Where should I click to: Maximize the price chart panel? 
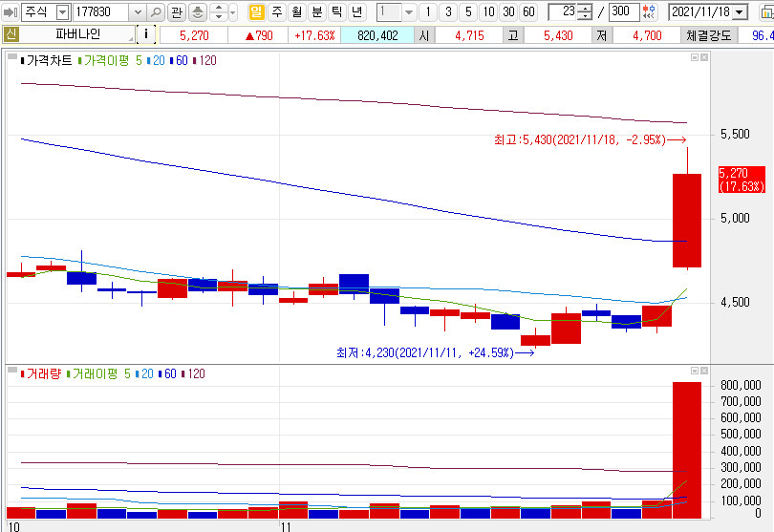[695, 57]
